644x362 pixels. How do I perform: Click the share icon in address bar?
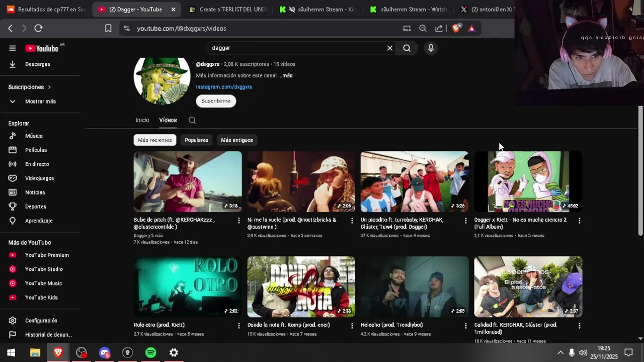tap(439, 28)
